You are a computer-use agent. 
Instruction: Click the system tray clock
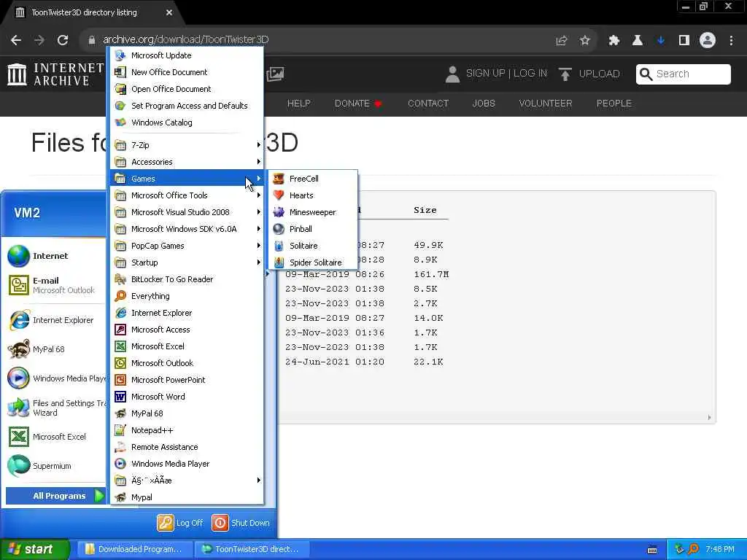click(719, 549)
